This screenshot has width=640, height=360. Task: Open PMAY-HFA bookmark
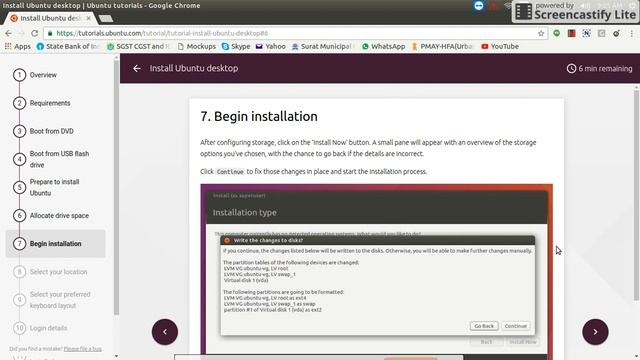(442, 47)
